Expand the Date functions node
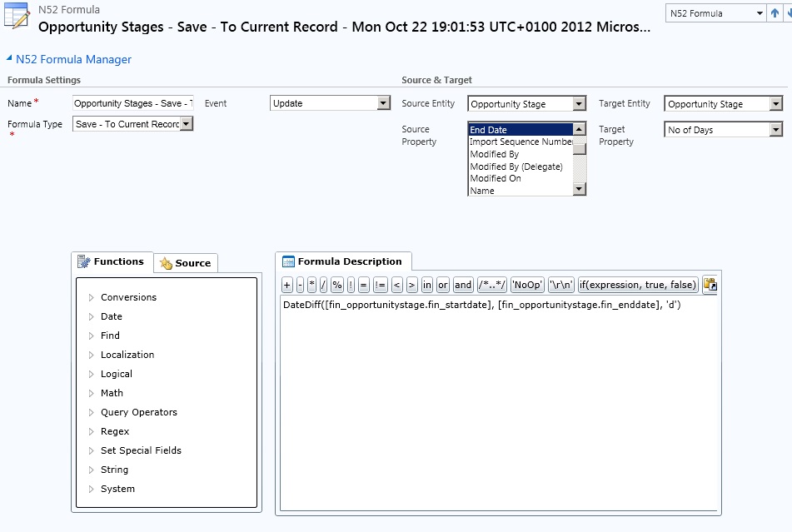The image size is (792, 532). coord(92,316)
